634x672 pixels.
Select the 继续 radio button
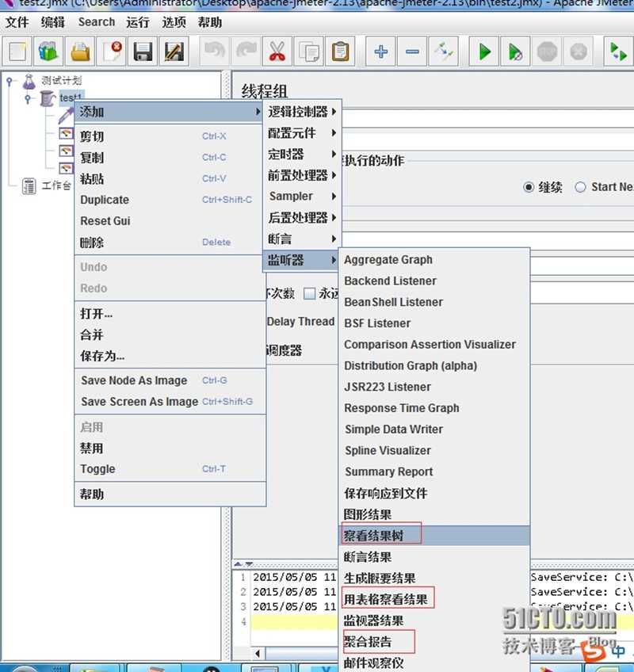529,187
